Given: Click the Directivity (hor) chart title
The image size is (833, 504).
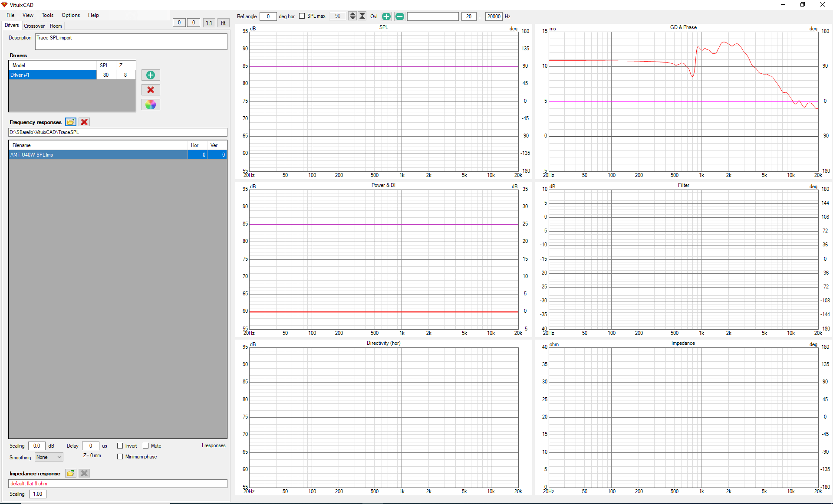Looking at the screenshot, I should [384, 343].
